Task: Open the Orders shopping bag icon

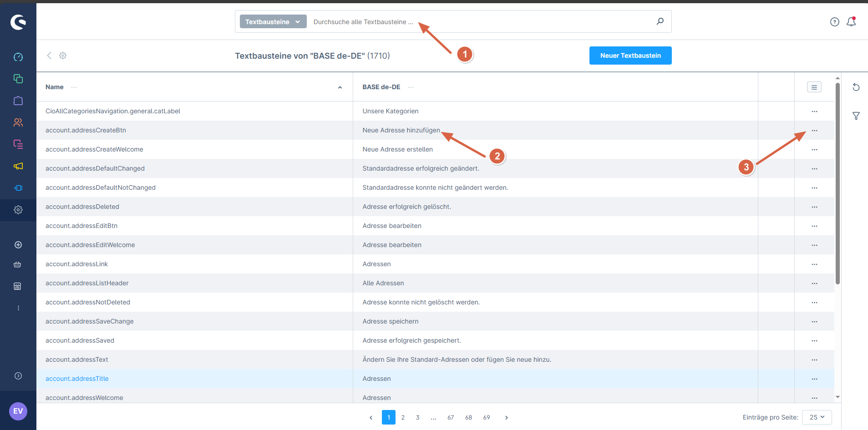Action: (18, 101)
